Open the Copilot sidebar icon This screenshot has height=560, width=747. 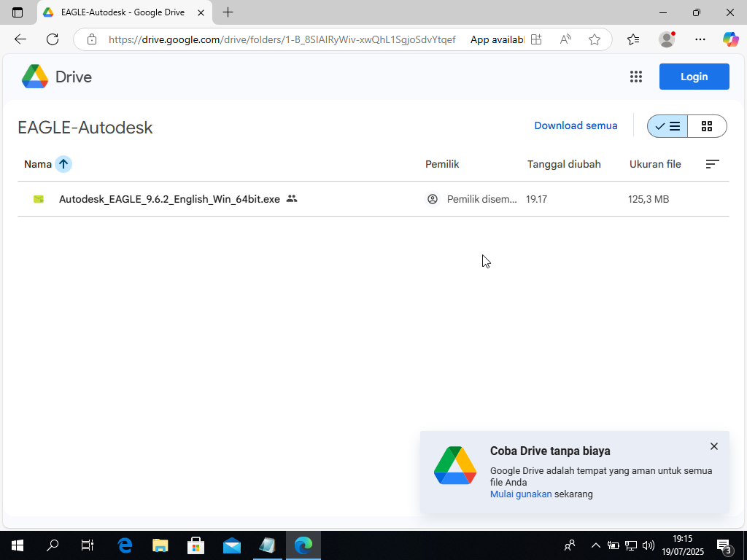click(x=730, y=39)
